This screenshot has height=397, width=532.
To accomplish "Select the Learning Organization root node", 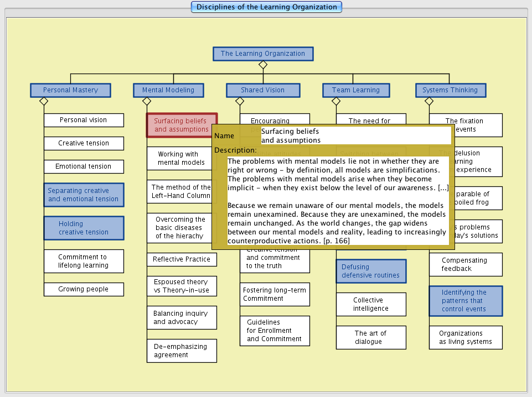I will (x=263, y=54).
